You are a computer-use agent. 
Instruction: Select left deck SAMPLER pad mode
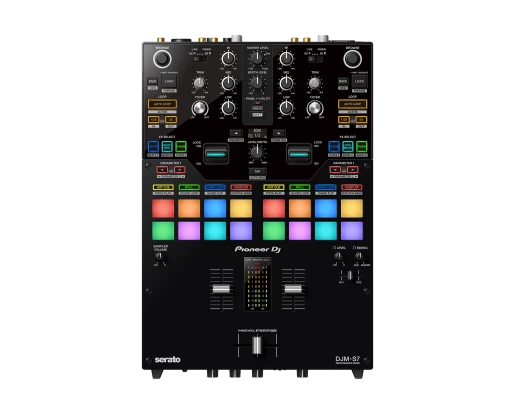[x=241, y=187]
